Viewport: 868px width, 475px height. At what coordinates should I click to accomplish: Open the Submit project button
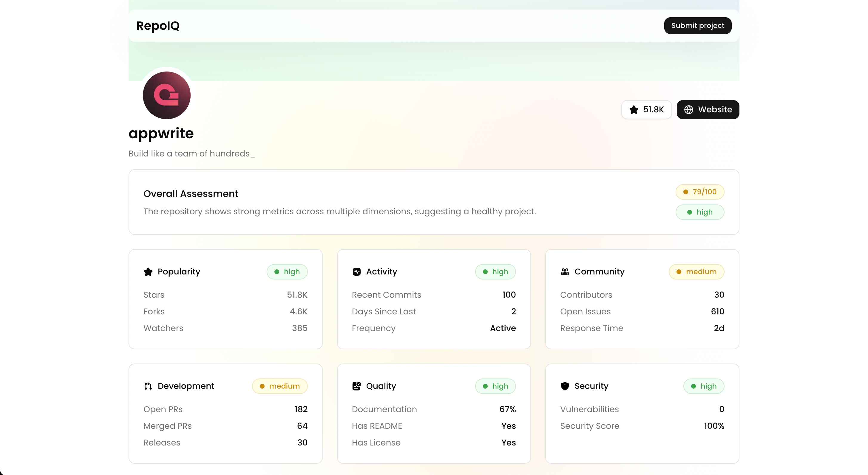coord(697,26)
